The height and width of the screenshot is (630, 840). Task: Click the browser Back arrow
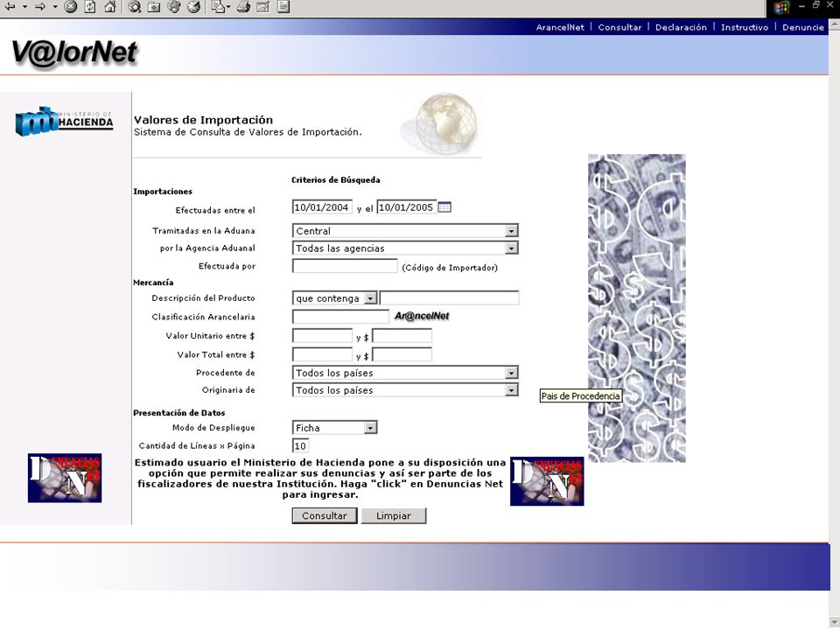10,6
